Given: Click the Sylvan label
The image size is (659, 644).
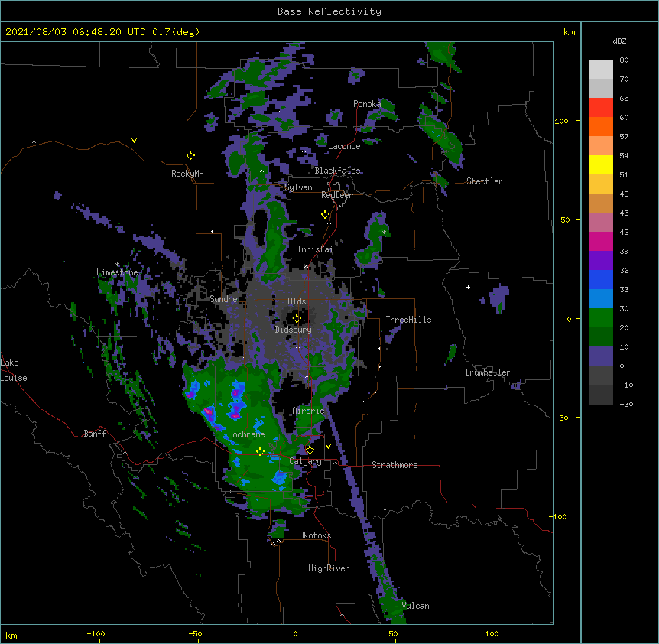Looking at the screenshot, I should click(298, 187).
